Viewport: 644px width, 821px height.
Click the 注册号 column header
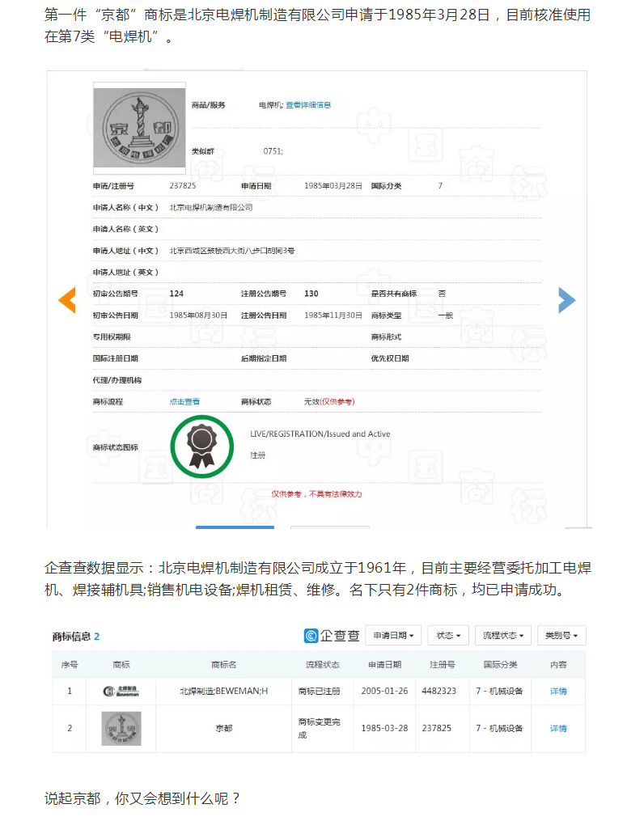(x=442, y=665)
